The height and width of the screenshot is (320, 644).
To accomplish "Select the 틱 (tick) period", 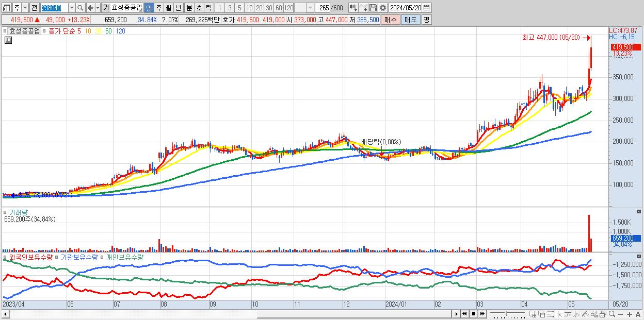I will pos(208,8).
